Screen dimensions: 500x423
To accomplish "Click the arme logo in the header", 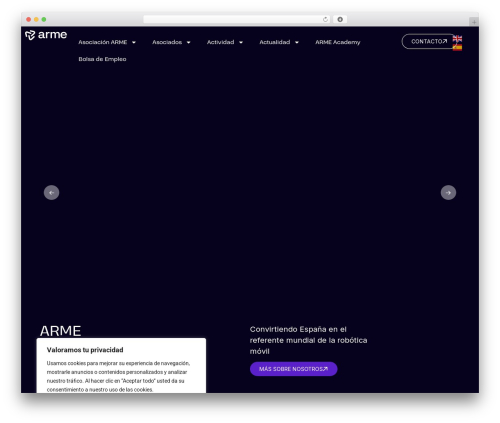I will coord(46,35).
